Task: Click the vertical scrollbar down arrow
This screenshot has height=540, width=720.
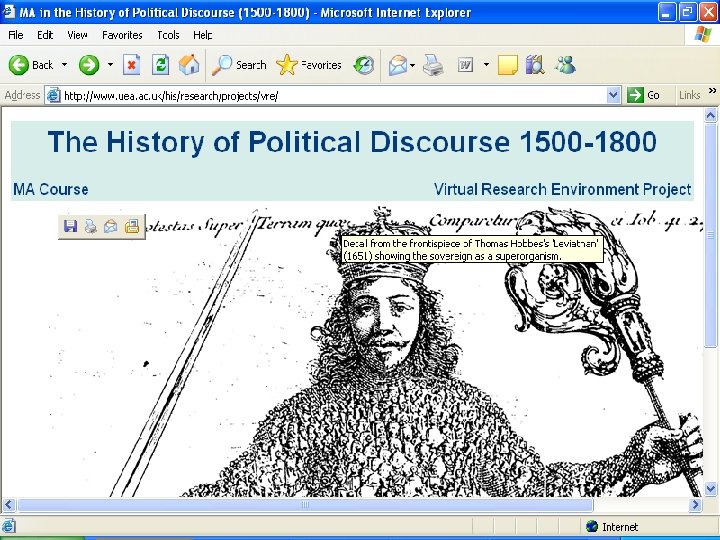Action: pyautogui.click(x=711, y=489)
